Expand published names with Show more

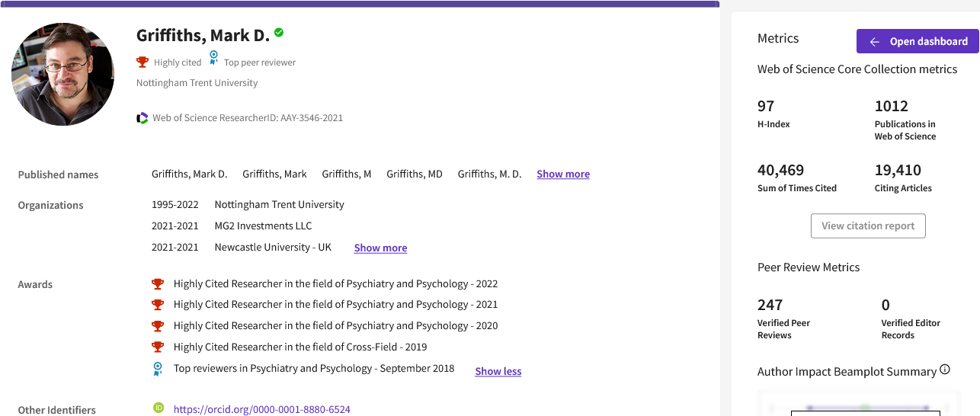(562, 174)
